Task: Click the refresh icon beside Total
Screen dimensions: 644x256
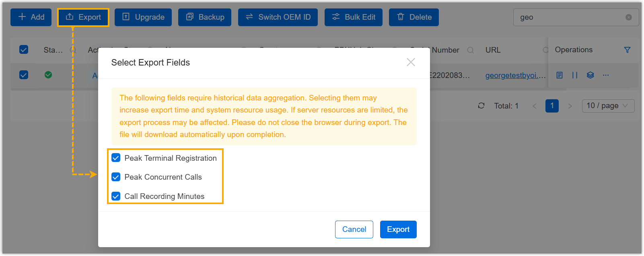Action: coord(481,106)
